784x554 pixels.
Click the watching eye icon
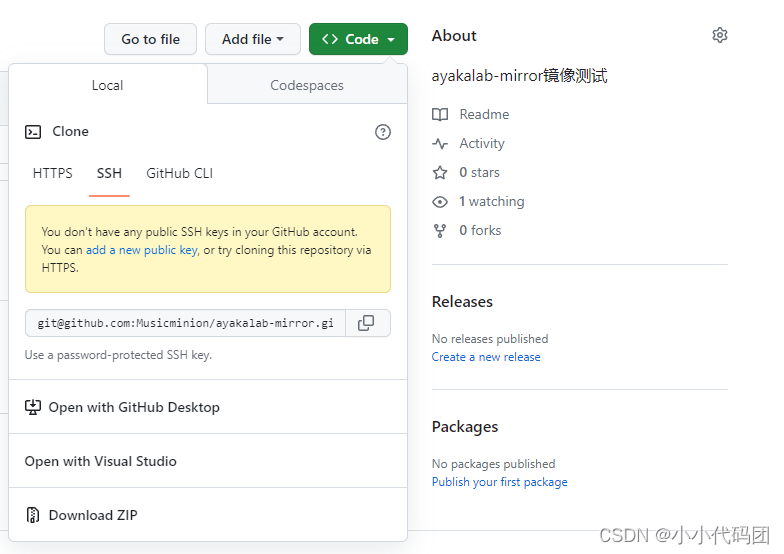point(440,202)
